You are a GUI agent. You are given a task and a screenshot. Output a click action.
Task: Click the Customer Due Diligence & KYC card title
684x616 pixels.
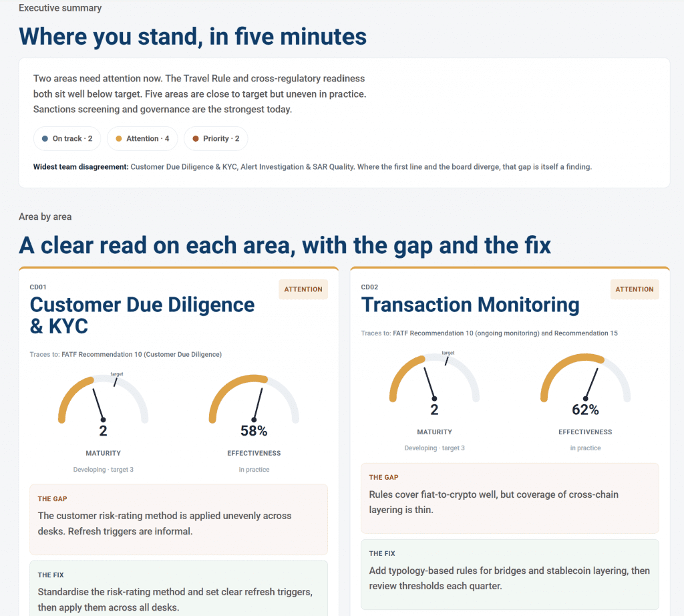pos(142,315)
